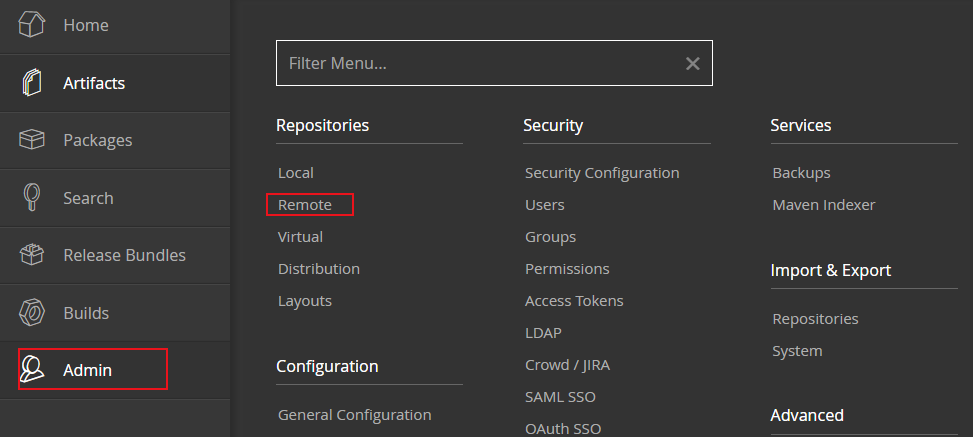Select Search in the sidebar
The height and width of the screenshot is (437, 973).
click(115, 198)
